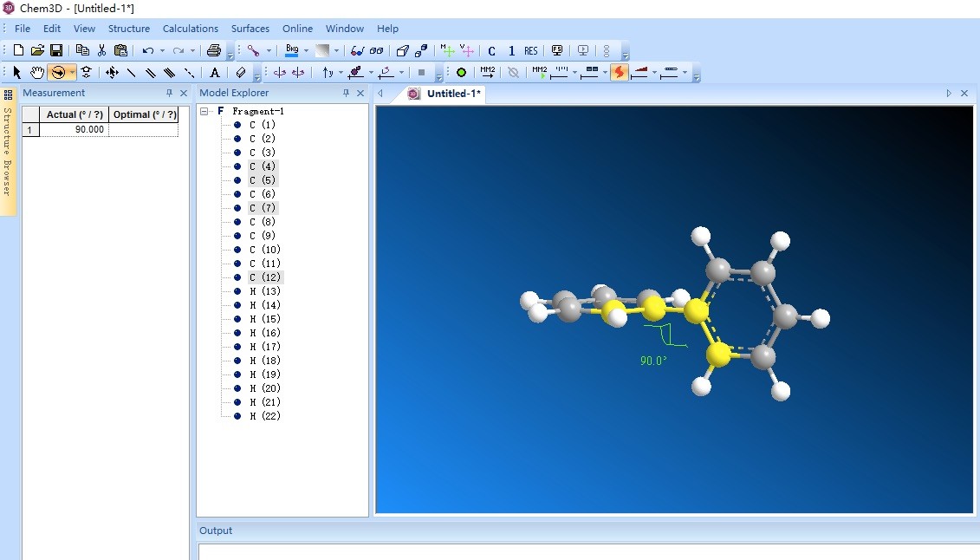Click the Bkg background button

click(x=290, y=50)
